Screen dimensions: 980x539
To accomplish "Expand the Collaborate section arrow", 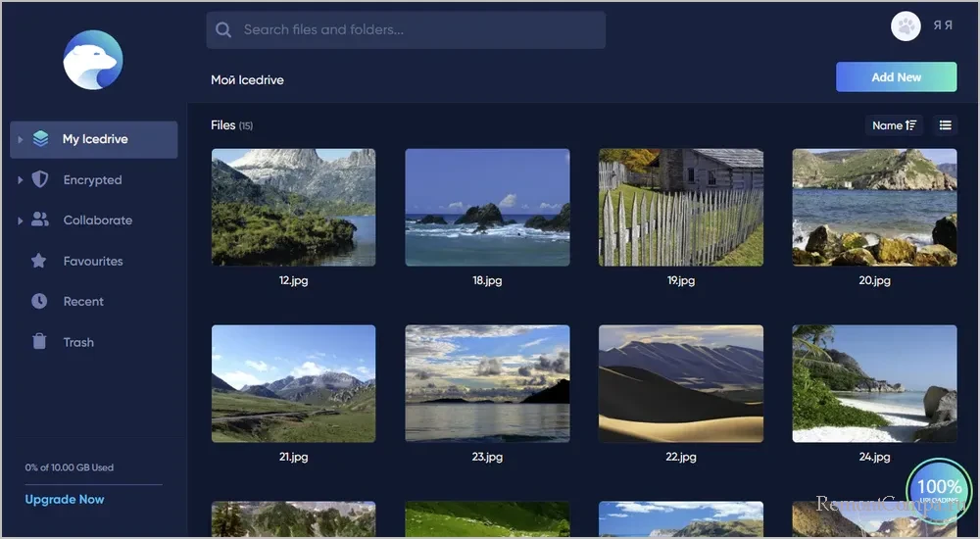I will click(x=20, y=220).
